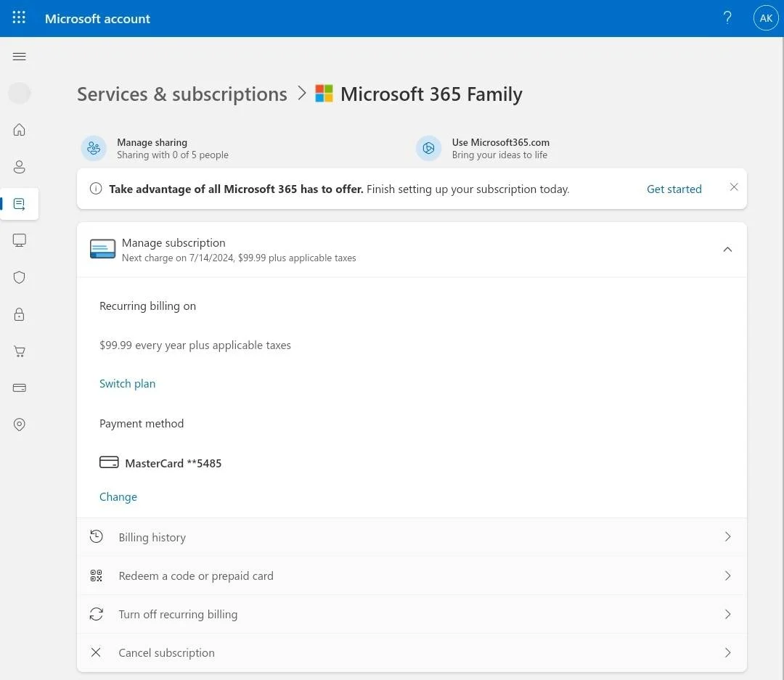The image size is (784, 680).
Task: Dismiss the Microsoft 365 setup banner
Action: click(x=733, y=187)
